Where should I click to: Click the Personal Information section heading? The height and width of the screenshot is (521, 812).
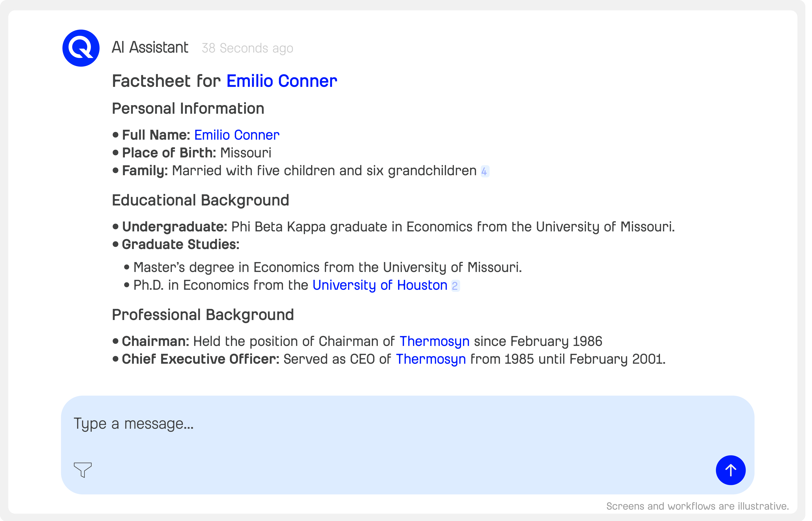(x=188, y=109)
